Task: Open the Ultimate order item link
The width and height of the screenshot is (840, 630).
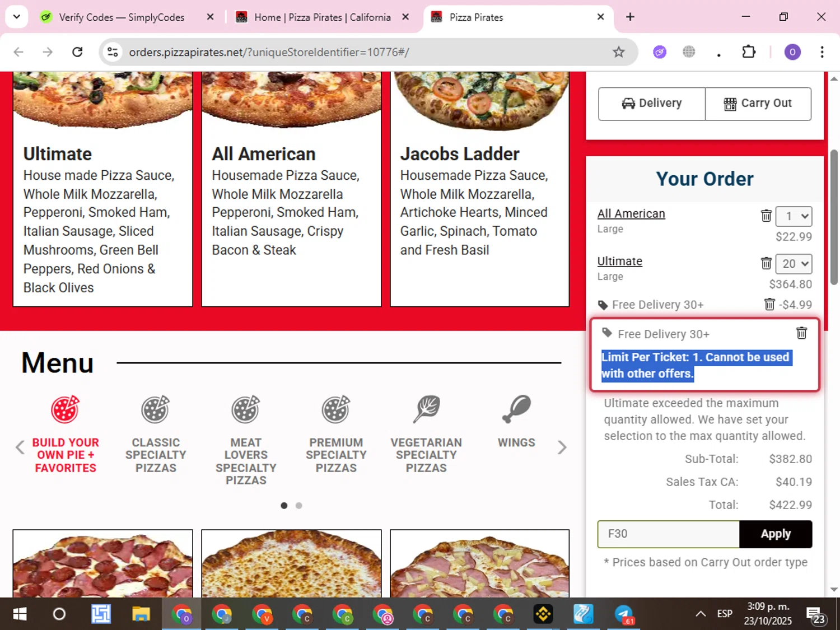Action: [619, 261]
